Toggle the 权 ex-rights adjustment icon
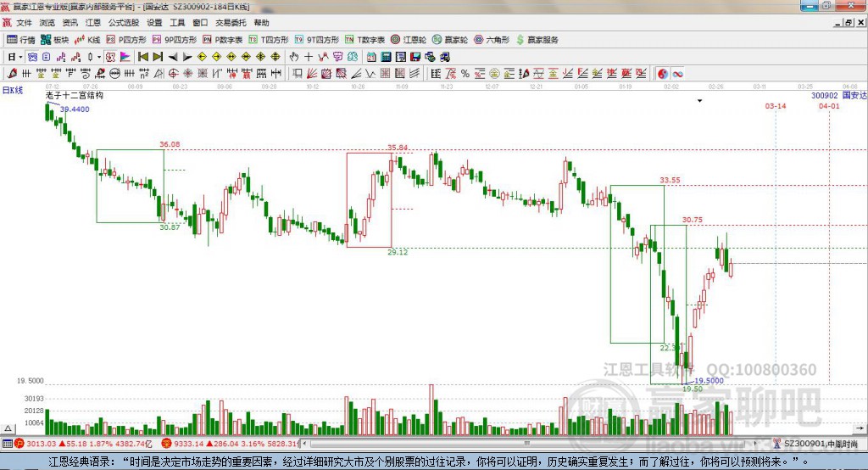This screenshot has width=868, height=470. pos(110,57)
